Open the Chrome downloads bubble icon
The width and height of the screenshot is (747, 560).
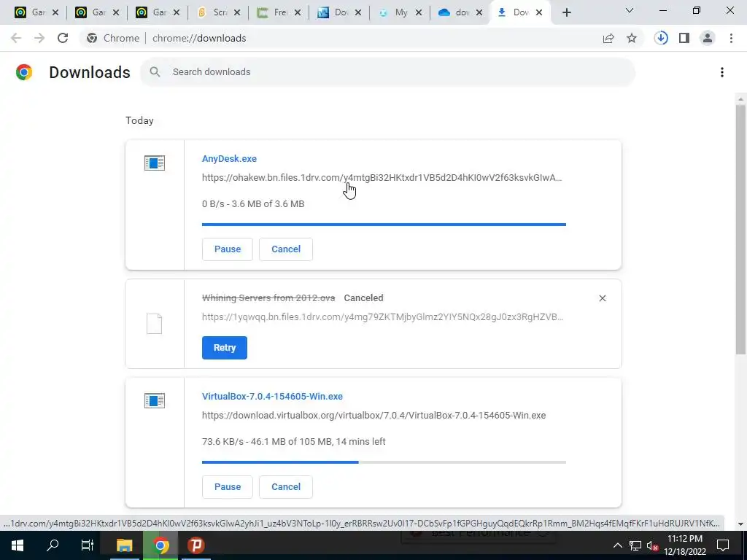coord(661,38)
